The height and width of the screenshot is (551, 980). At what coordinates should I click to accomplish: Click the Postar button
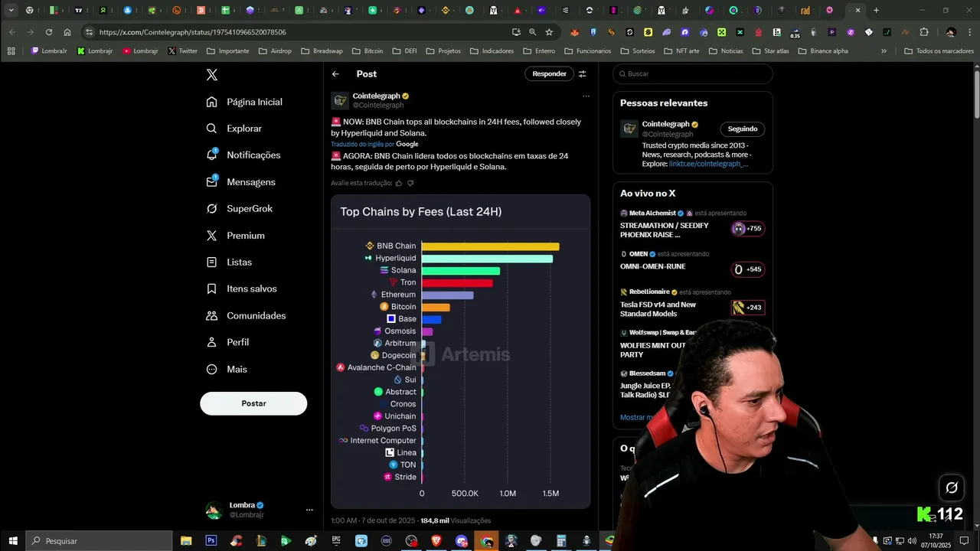click(253, 403)
